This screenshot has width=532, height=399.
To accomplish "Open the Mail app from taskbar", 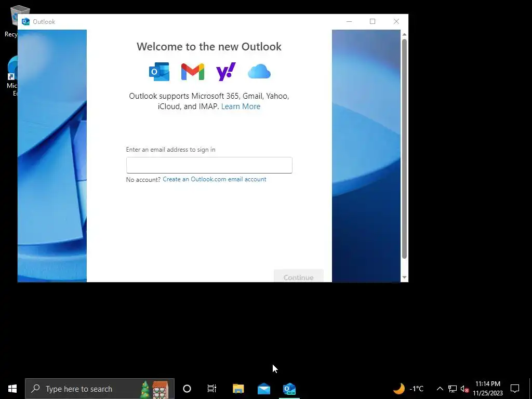I will pos(263,389).
